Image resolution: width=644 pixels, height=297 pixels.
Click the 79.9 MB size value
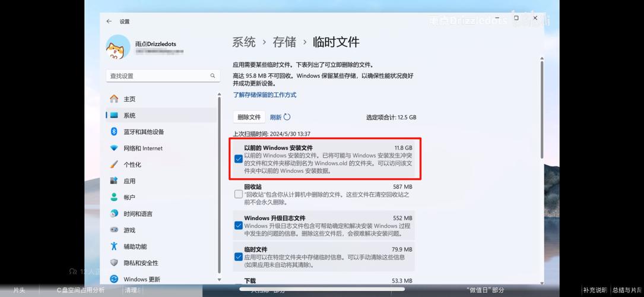point(402,249)
